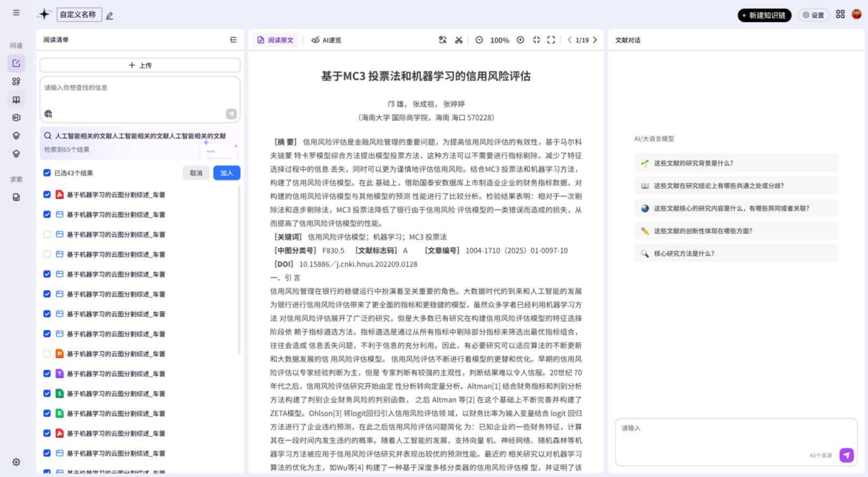This screenshot has width=868, height=477.
Task: Open the user avatar menu
Action: tap(857, 14)
